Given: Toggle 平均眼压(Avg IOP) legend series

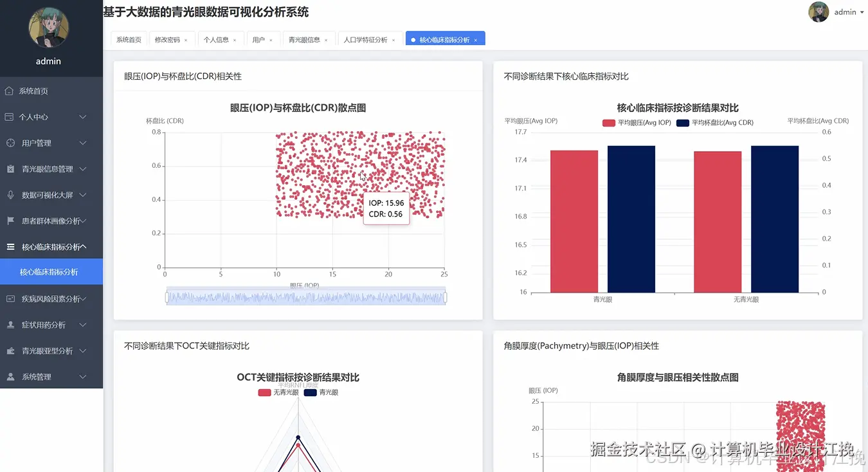Looking at the screenshot, I should pyautogui.click(x=637, y=123).
